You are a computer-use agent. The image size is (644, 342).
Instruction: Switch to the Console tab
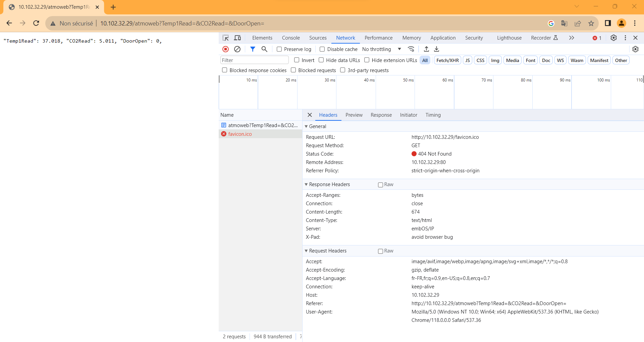coord(290,38)
